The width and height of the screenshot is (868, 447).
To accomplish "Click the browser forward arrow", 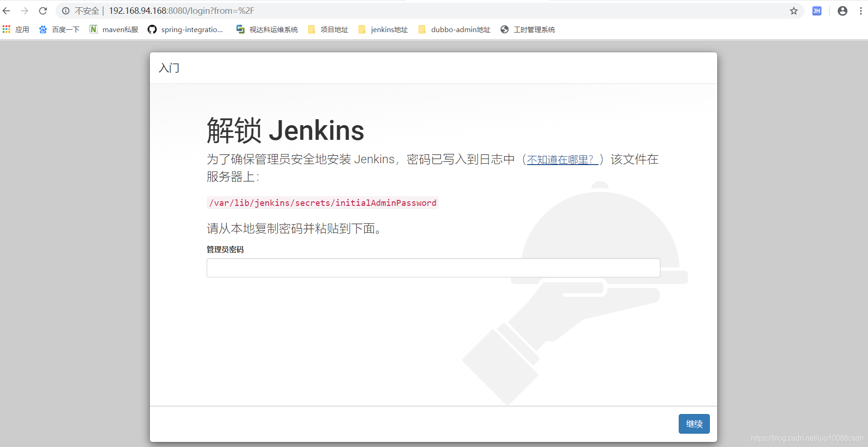I will 25,11.
